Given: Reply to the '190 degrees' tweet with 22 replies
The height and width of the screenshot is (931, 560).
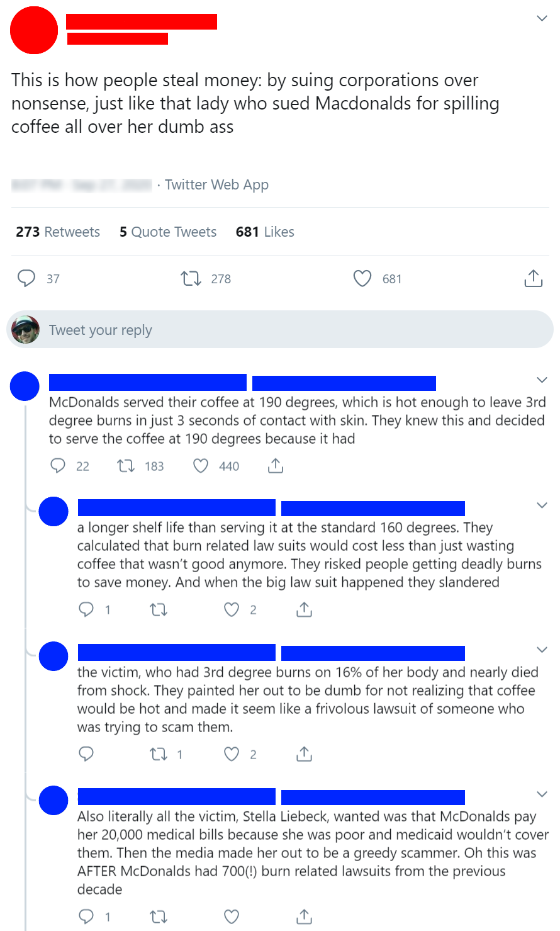Looking at the screenshot, I should [58, 466].
